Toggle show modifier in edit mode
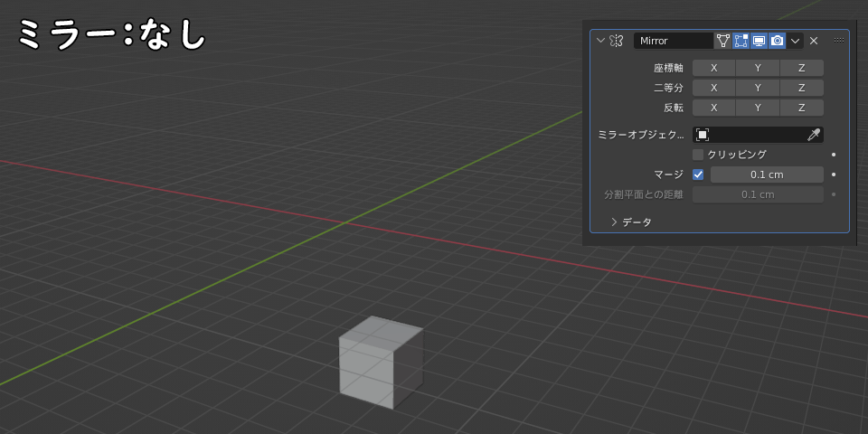Viewport: 868px width, 434px height. [741, 41]
